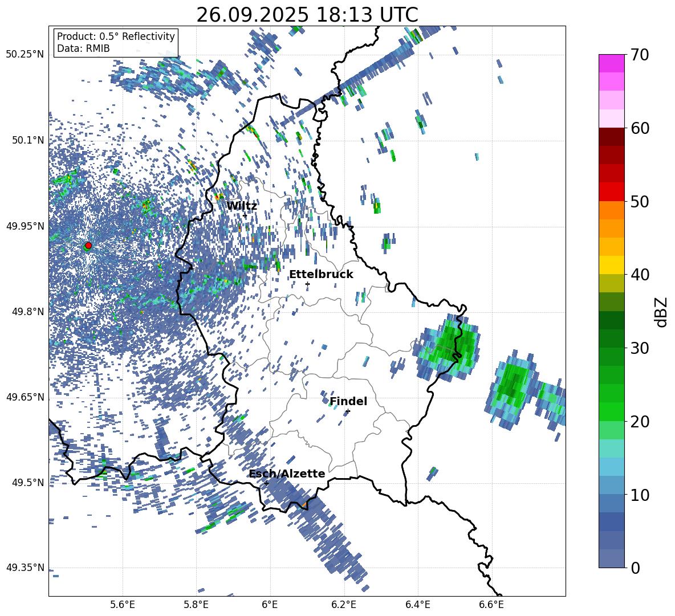Click the 5.6°E longitude label
The height and width of the screenshot is (616, 675).
(123, 605)
